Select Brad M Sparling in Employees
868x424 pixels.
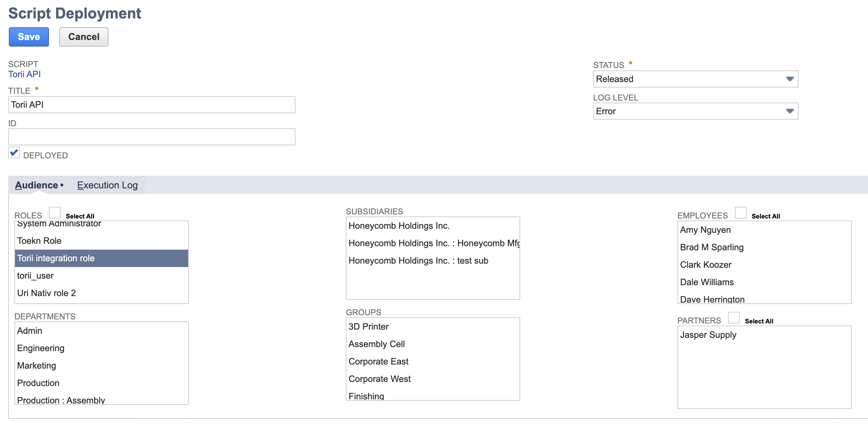pos(764,247)
